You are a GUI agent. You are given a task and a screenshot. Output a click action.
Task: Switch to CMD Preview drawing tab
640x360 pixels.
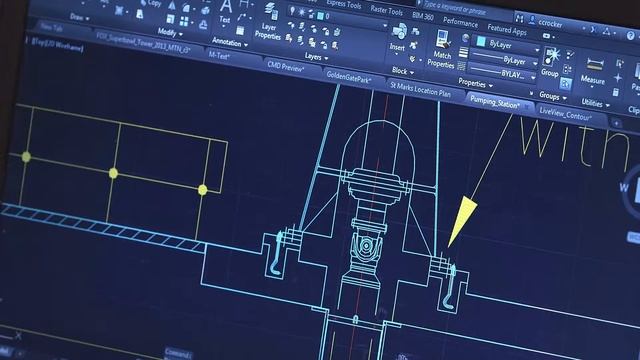coord(286,67)
